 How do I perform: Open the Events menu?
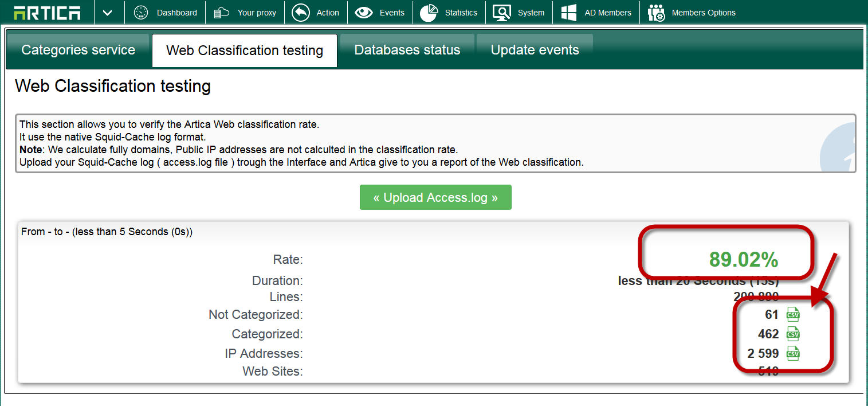[x=380, y=13]
